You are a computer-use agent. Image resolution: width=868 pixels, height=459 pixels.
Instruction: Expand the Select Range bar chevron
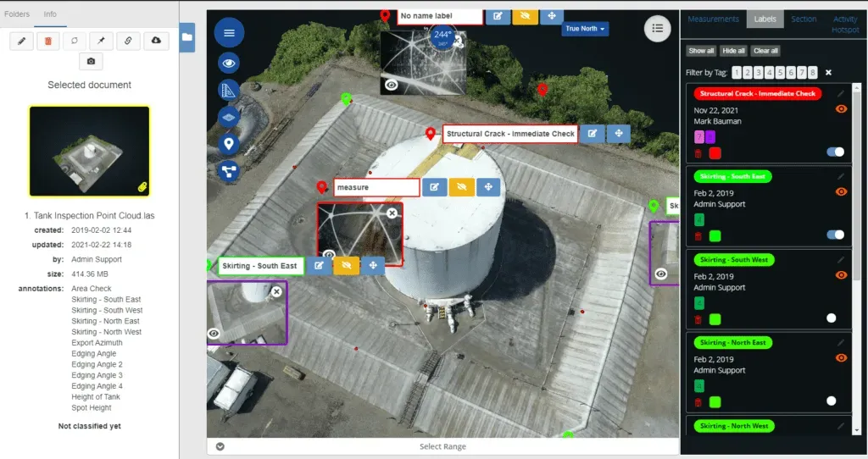pos(220,446)
